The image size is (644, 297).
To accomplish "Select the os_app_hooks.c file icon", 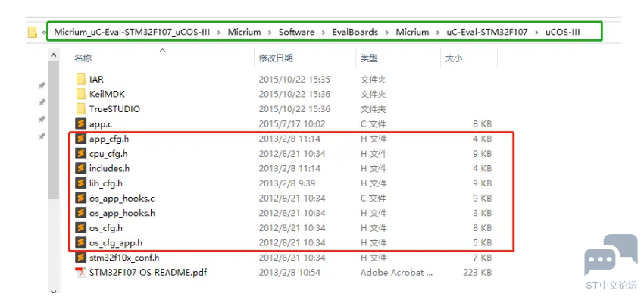I will point(81,198).
